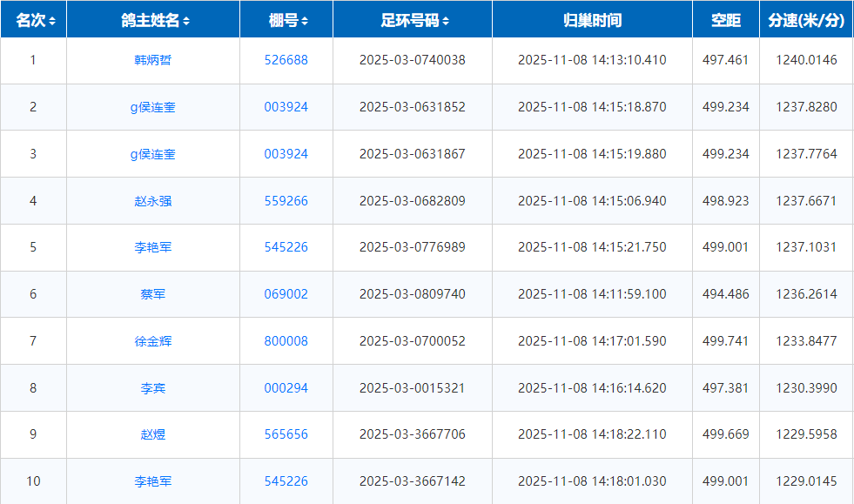Click loft number 069002
Screen dimensions: 854x504
click(x=286, y=294)
